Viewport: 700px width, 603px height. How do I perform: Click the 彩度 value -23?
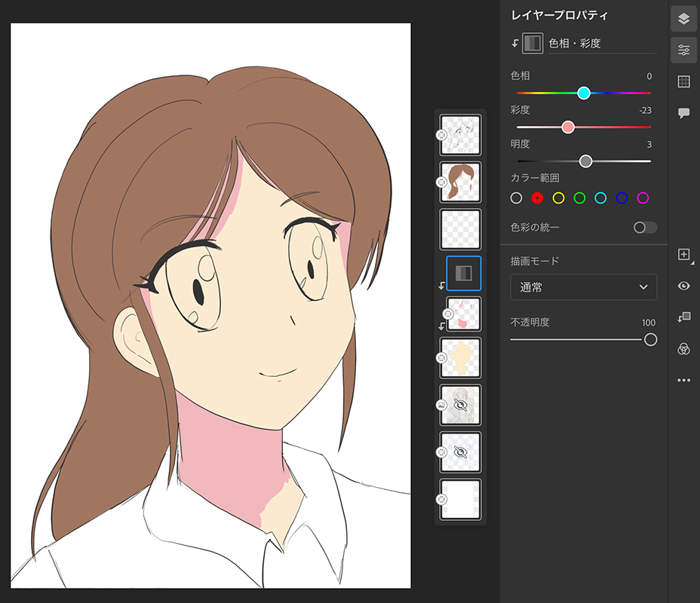pos(646,110)
